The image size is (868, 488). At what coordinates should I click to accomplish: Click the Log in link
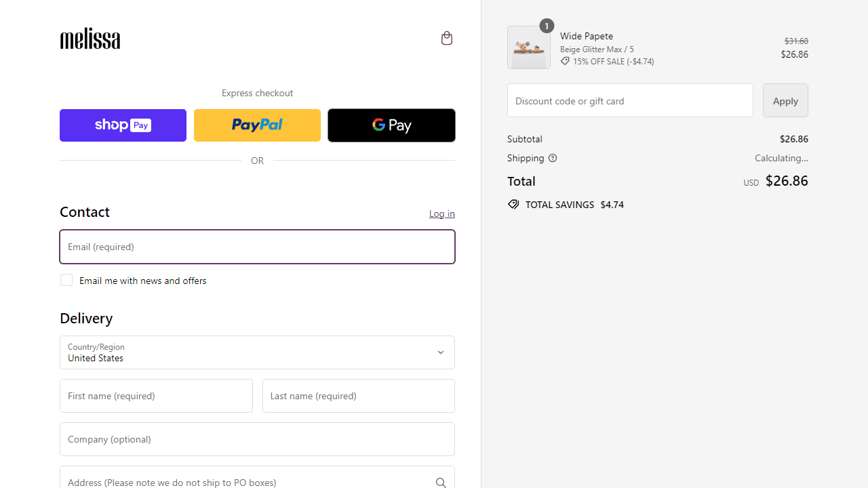coord(441,213)
